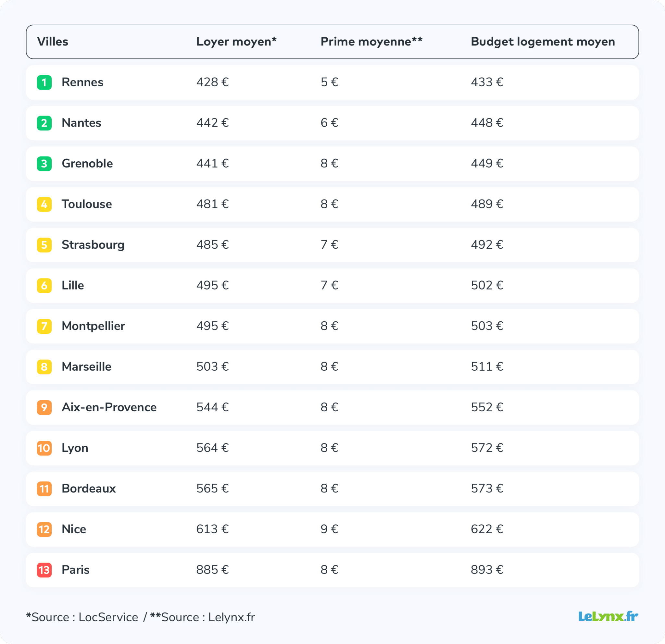Select the Toulouse city name
This screenshot has height=644, width=665.
pos(86,204)
